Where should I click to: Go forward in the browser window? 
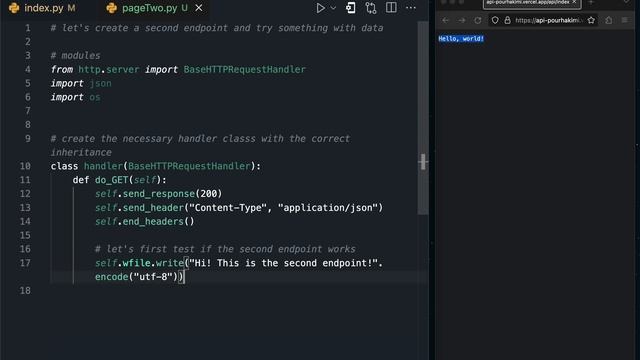point(462,20)
